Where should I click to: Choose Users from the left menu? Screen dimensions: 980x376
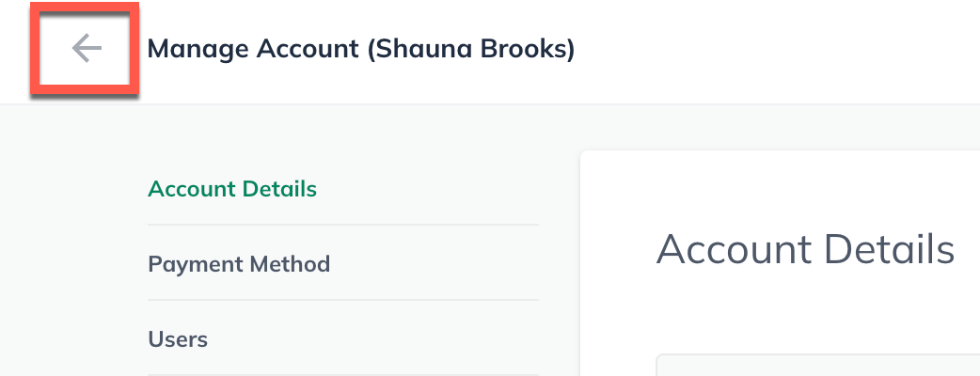[x=178, y=338]
